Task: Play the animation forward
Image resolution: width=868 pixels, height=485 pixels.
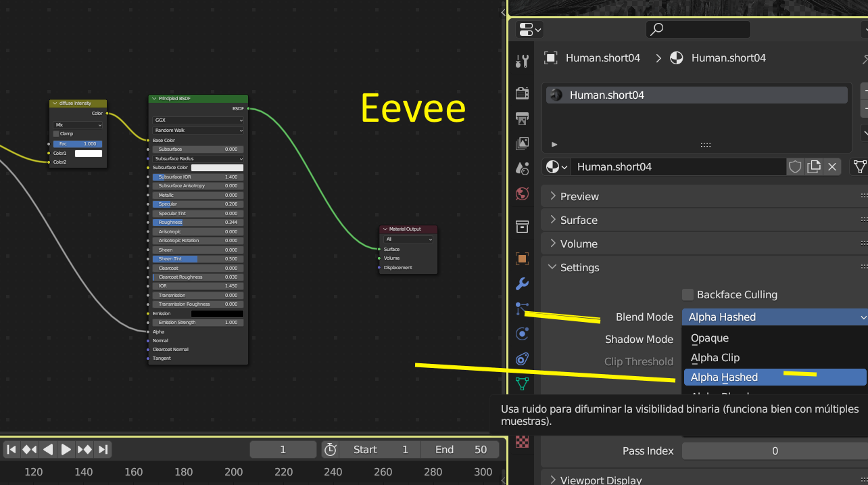Action: coord(66,449)
